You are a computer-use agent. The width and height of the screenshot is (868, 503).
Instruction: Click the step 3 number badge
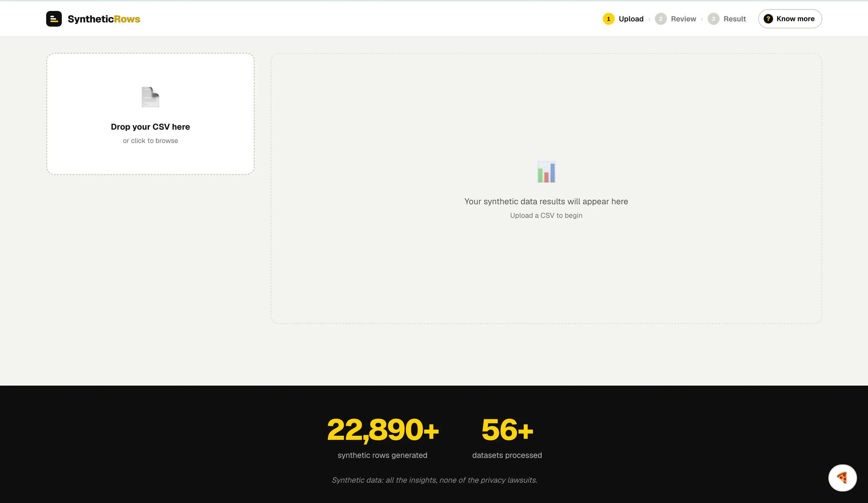coord(713,19)
